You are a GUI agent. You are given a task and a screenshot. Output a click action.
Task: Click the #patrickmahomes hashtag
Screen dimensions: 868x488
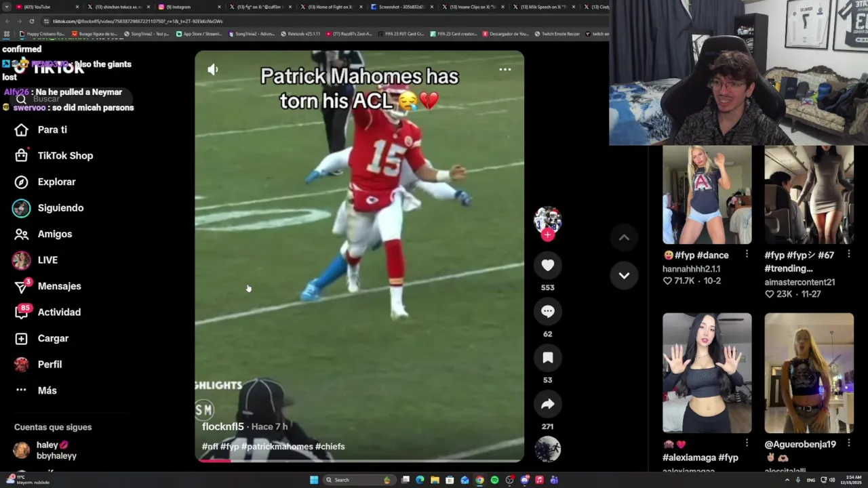[277, 447]
